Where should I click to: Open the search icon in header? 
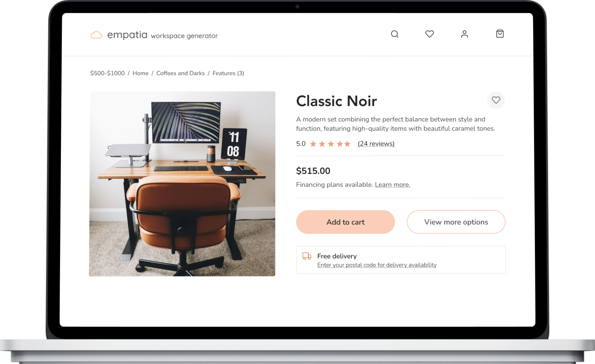click(x=395, y=34)
